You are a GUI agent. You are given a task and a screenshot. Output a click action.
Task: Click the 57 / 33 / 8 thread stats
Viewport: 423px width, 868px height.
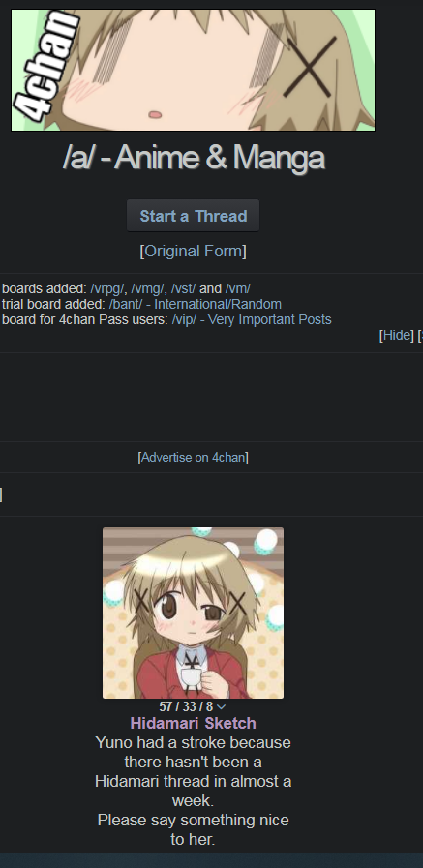186,707
